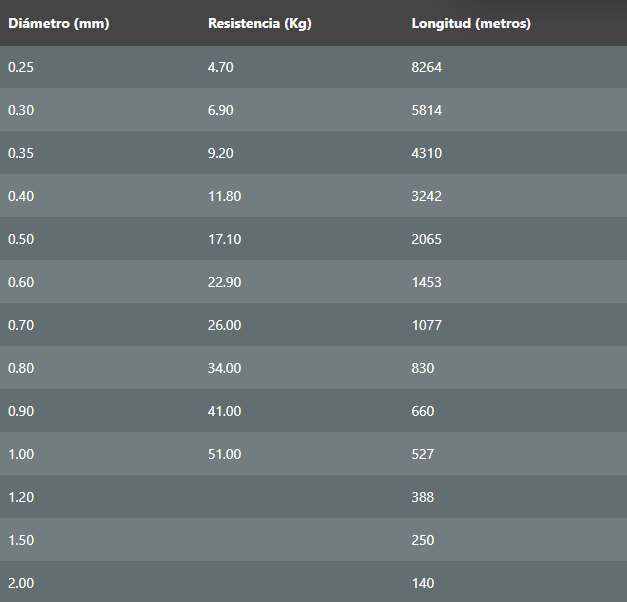
Task: Click the 140 length value
Action: (423, 583)
